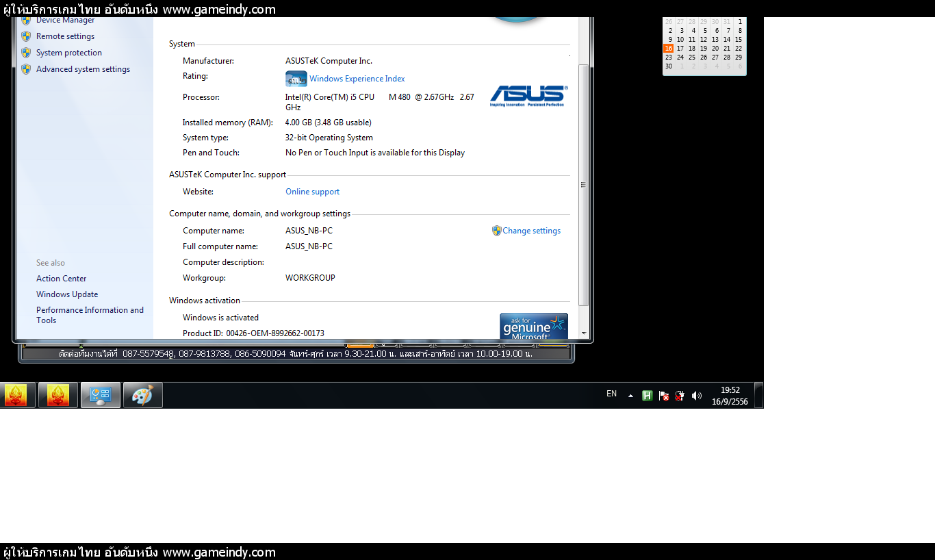Select day 17 in the calendar gadget

(680, 49)
